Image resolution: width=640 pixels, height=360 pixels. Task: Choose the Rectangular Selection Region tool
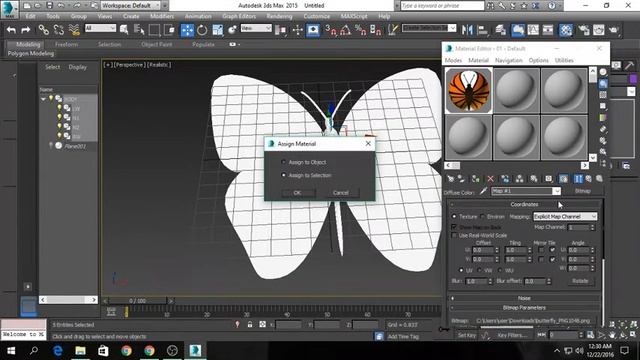point(154,30)
